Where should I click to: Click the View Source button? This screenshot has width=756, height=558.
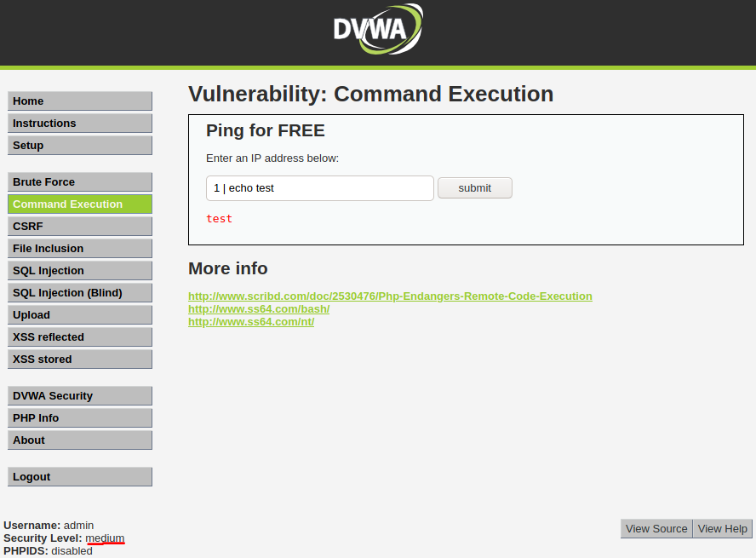click(656, 529)
